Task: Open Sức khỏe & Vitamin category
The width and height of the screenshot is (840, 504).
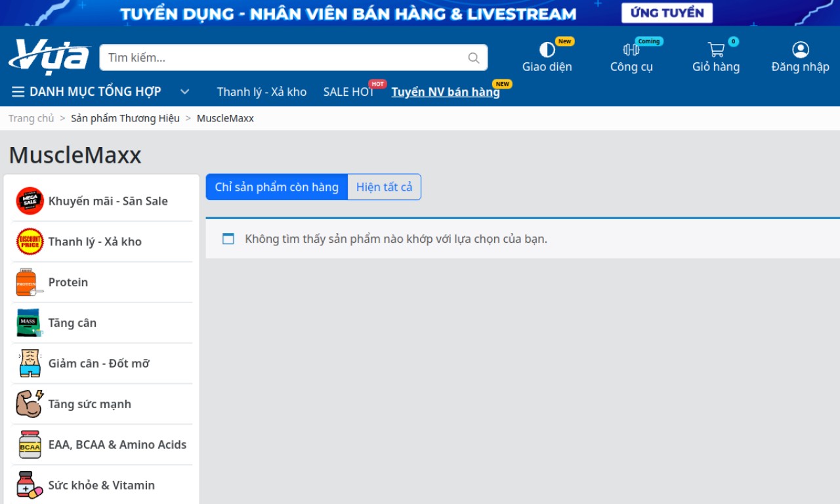Action: point(102,486)
